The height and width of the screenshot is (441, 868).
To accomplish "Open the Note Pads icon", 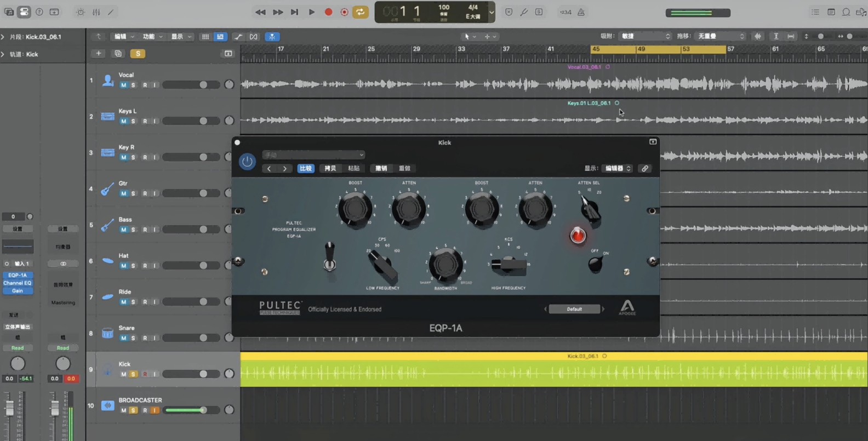I will [x=831, y=12].
